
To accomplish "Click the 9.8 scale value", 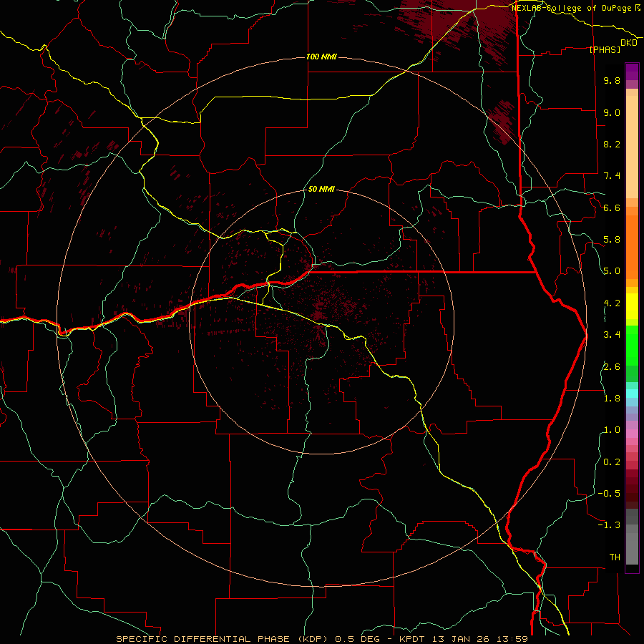I will coord(612,80).
